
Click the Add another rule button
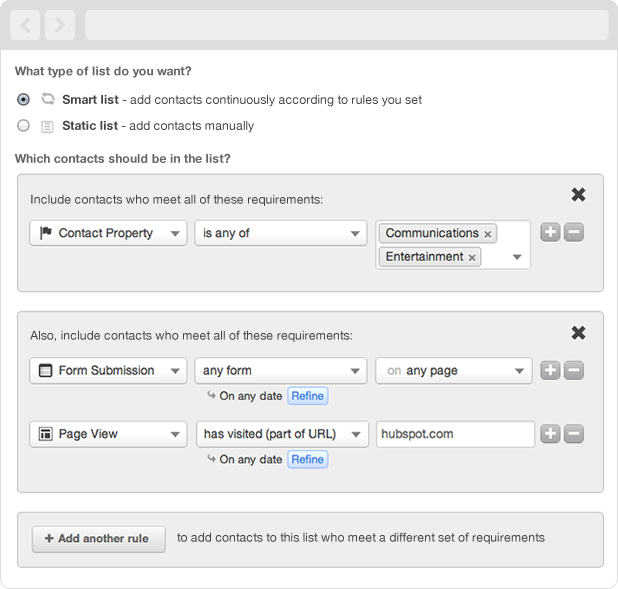tap(98, 538)
